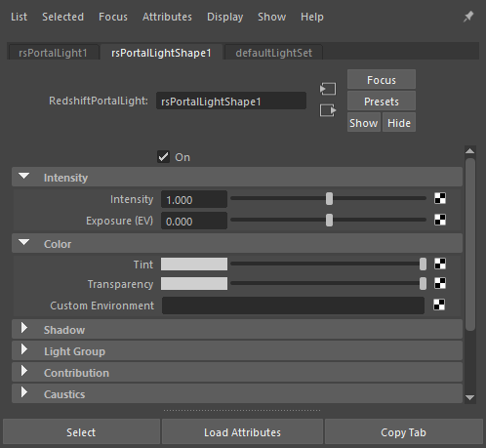The height and width of the screenshot is (448, 486).
Task: Expand the Caustics section
Action: click(x=24, y=392)
